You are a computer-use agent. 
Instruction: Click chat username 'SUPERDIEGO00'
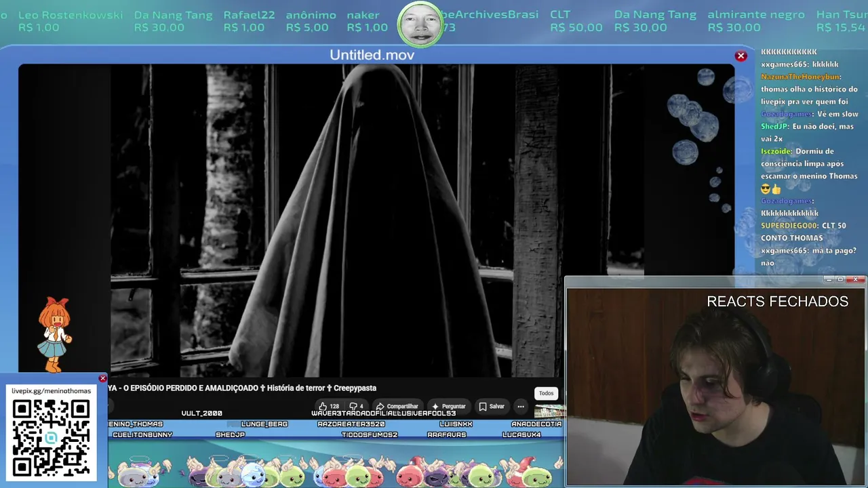coord(789,226)
